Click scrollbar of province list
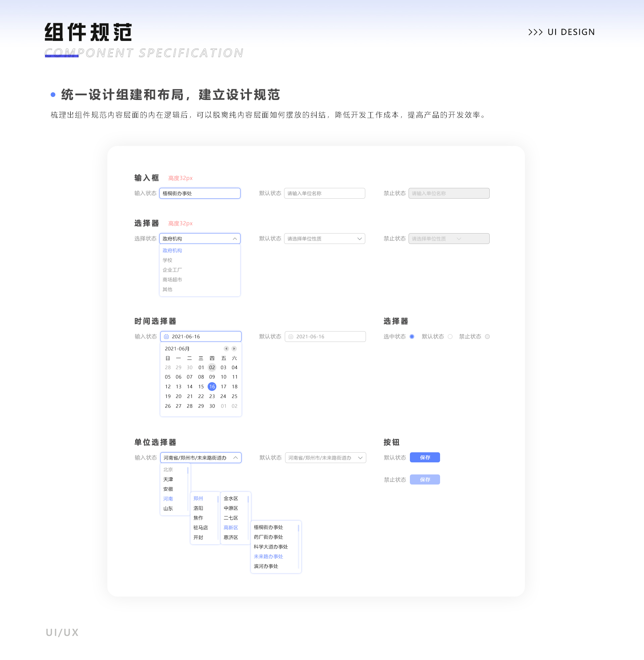The image size is (644, 660). pos(188,470)
